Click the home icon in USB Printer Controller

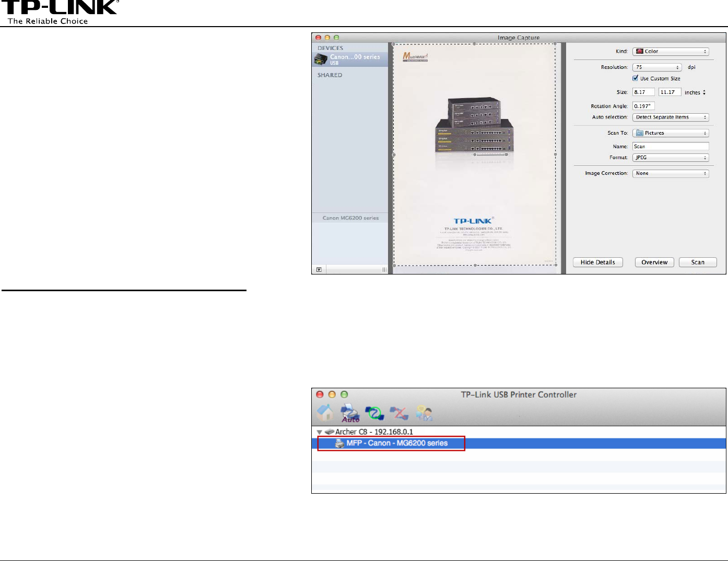pyautogui.click(x=325, y=413)
